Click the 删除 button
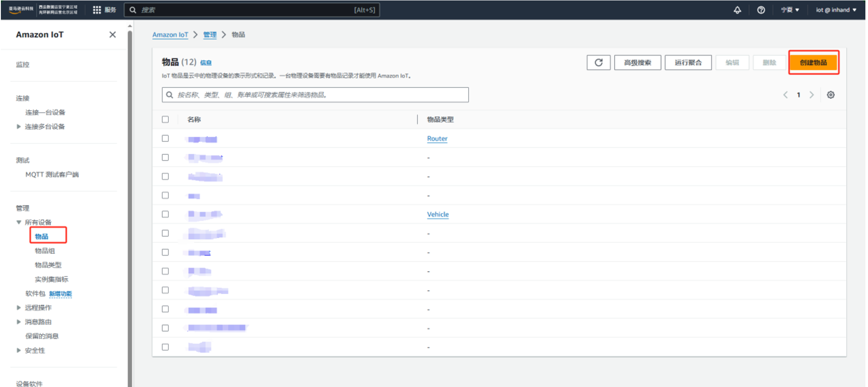The width and height of the screenshot is (868, 387). pos(769,62)
